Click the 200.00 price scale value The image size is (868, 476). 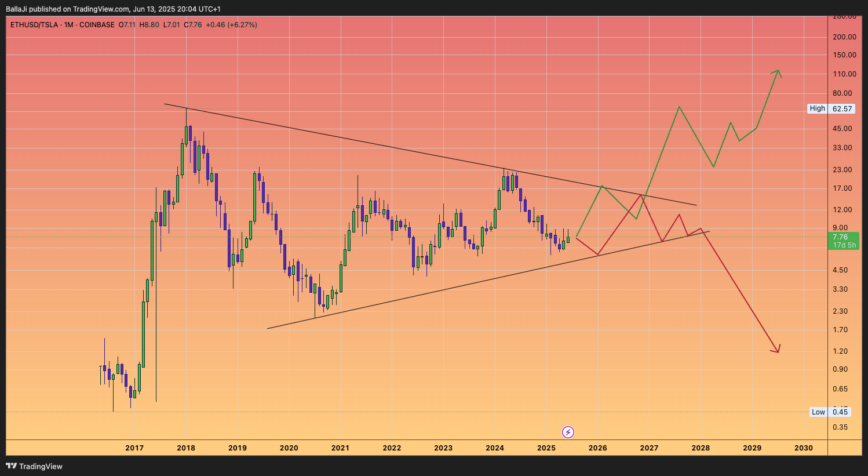click(844, 37)
